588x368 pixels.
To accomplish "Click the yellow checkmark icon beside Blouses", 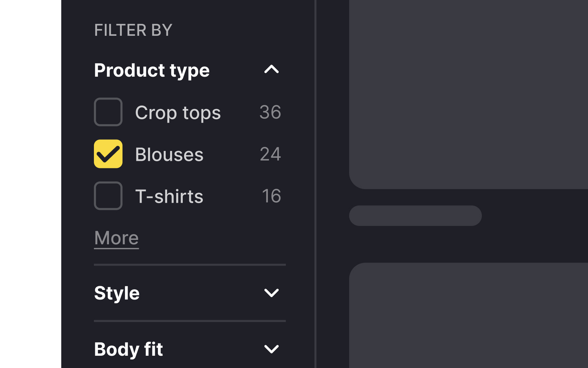I will pos(108,154).
